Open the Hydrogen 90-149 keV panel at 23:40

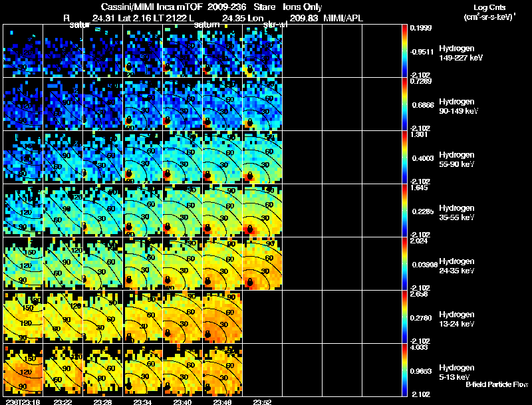pos(183,104)
